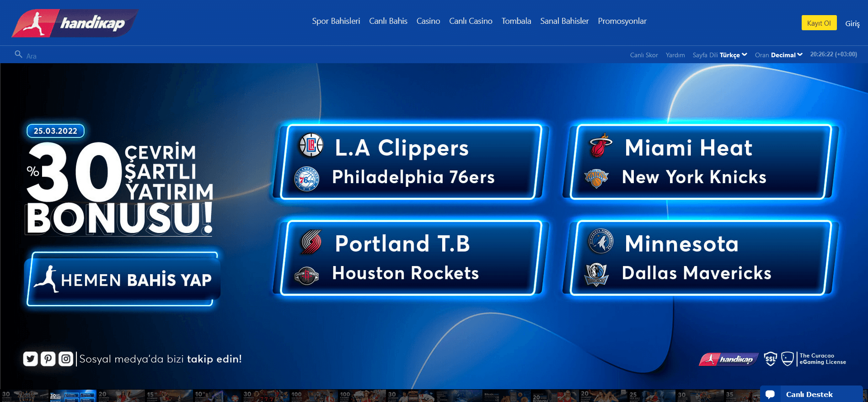Select the Bitcoin promotion thumbnail

(x=506, y=396)
